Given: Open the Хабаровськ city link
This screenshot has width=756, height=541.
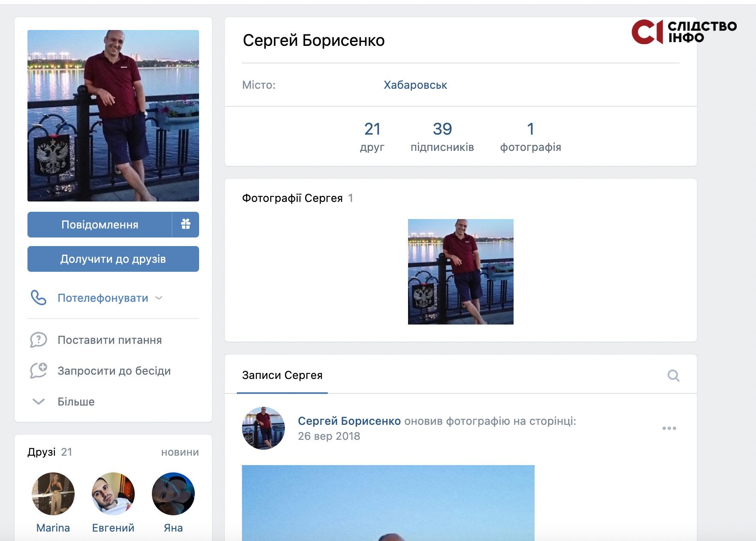Looking at the screenshot, I should (415, 85).
